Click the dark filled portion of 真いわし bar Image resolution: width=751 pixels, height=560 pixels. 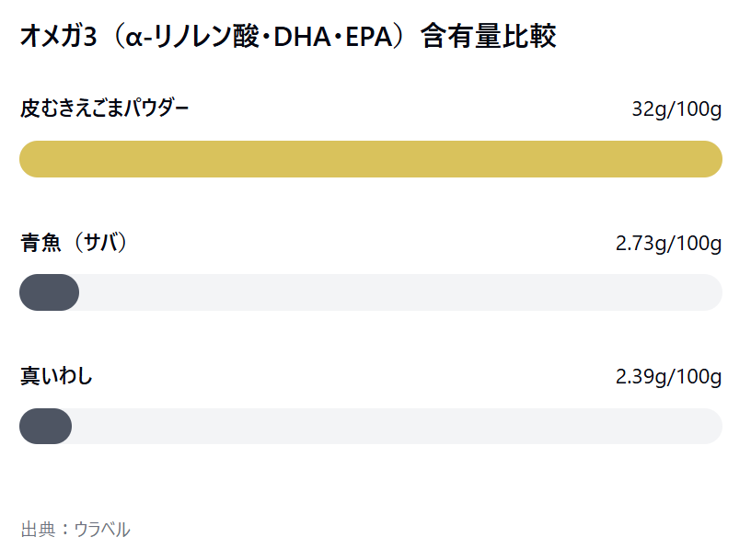(45, 426)
